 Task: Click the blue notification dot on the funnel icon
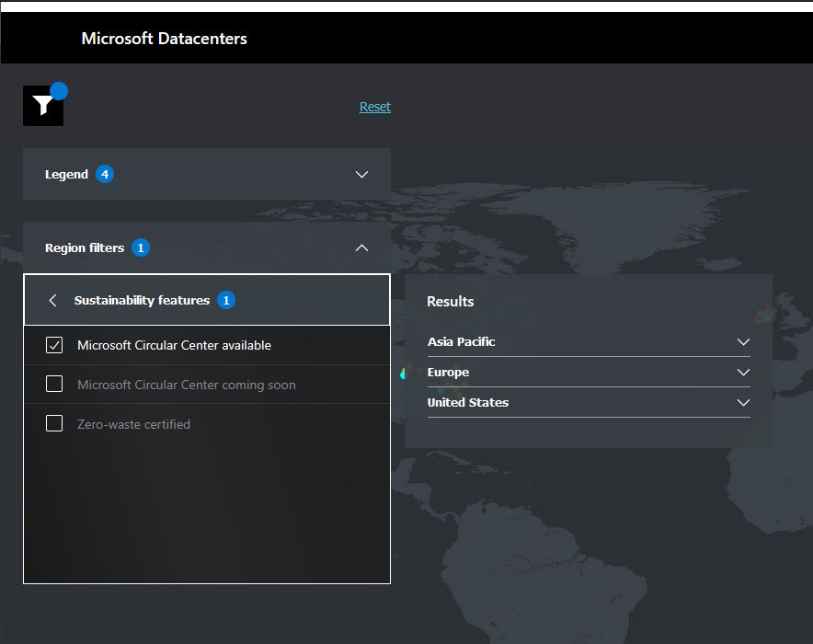coord(58,90)
